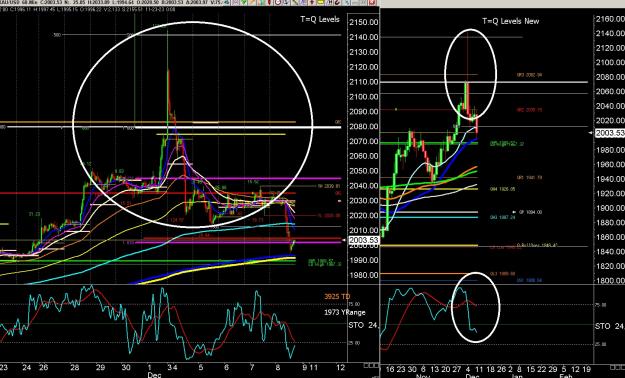Click the 2050.00 price on left axis
The image size is (625, 378).
point(364,171)
